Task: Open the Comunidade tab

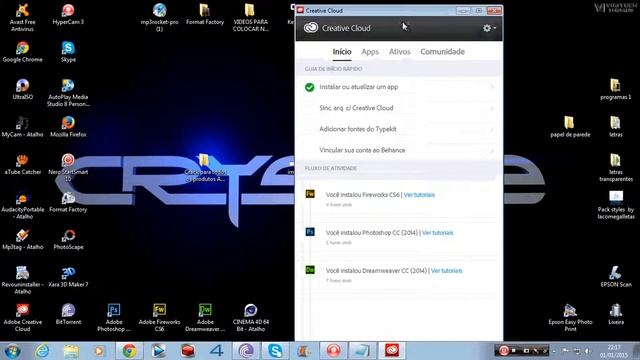Action: [442, 52]
